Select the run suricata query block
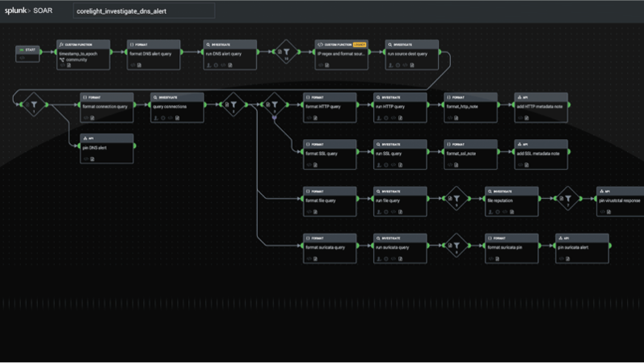The width and height of the screenshot is (644, 363). [400, 248]
